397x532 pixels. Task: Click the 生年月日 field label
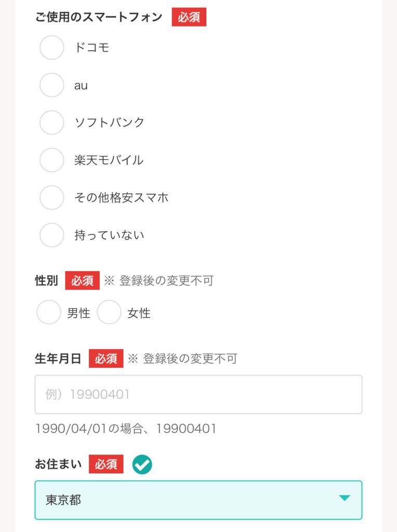[x=58, y=358]
